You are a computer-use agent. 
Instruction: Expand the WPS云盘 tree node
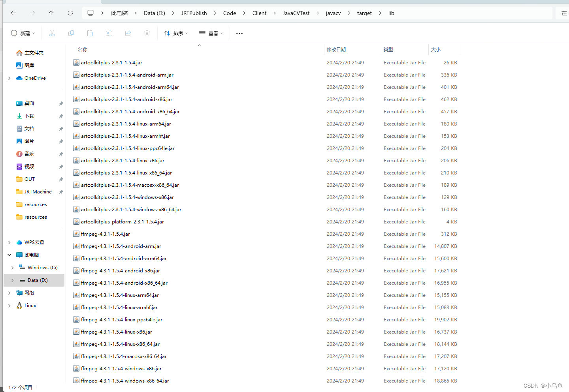click(9, 242)
